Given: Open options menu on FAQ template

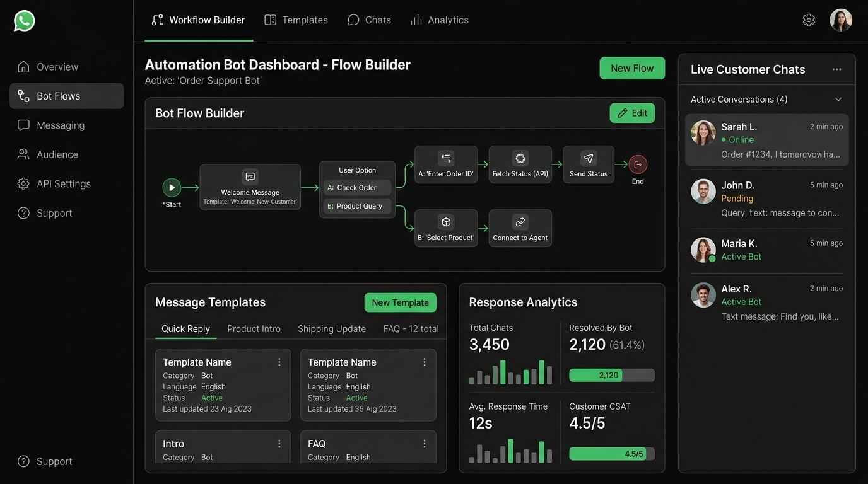Looking at the screenshot, I should [424, 444].
